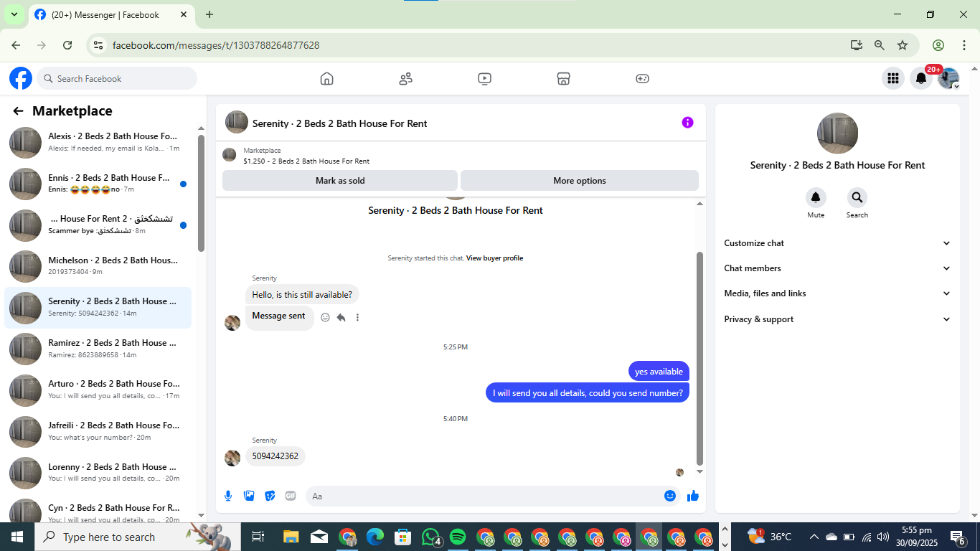Screen dimensions: 980x551
Task: Click the browser address bar URL
Action: click(x=216, y=45)
